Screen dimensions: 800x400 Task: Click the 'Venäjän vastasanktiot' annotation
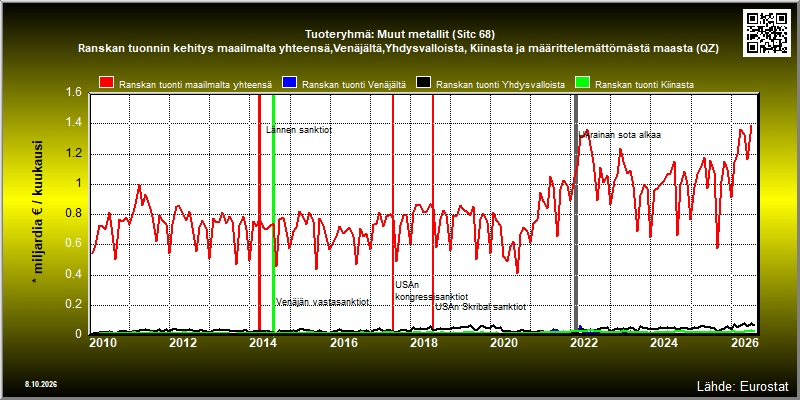[322, 302]
